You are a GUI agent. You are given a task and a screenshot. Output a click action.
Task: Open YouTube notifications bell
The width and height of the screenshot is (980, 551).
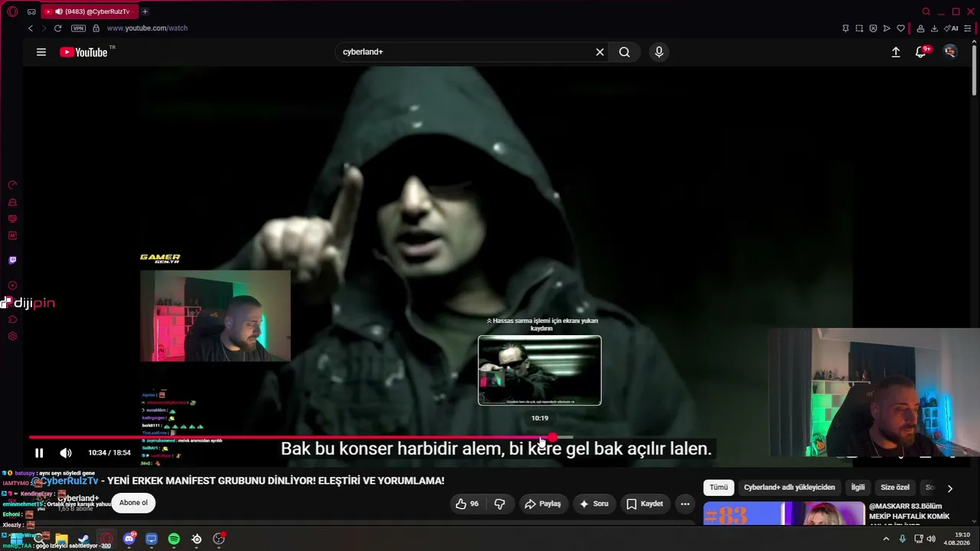tap(921, 52)
